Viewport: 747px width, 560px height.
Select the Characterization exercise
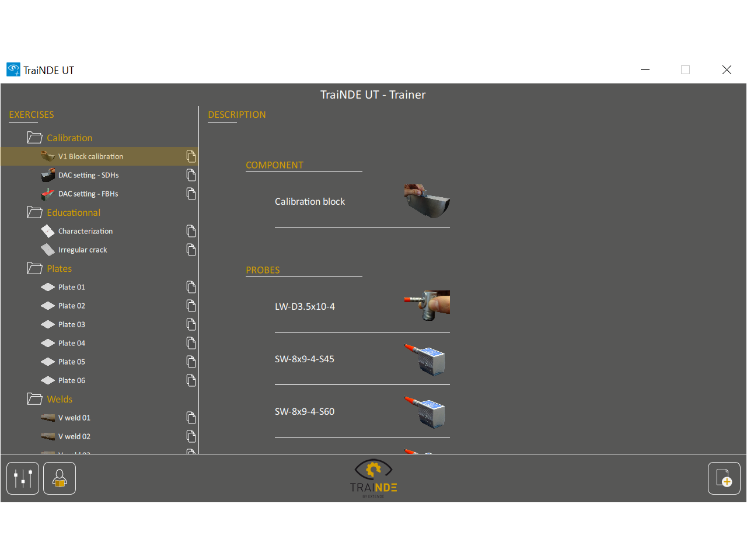pos(99,231)
